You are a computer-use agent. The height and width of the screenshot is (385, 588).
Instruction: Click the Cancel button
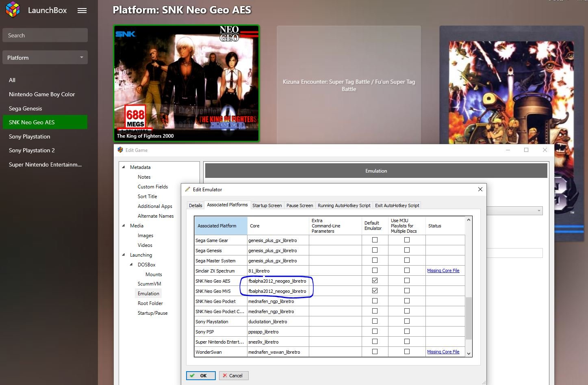[x=234, y=376]
